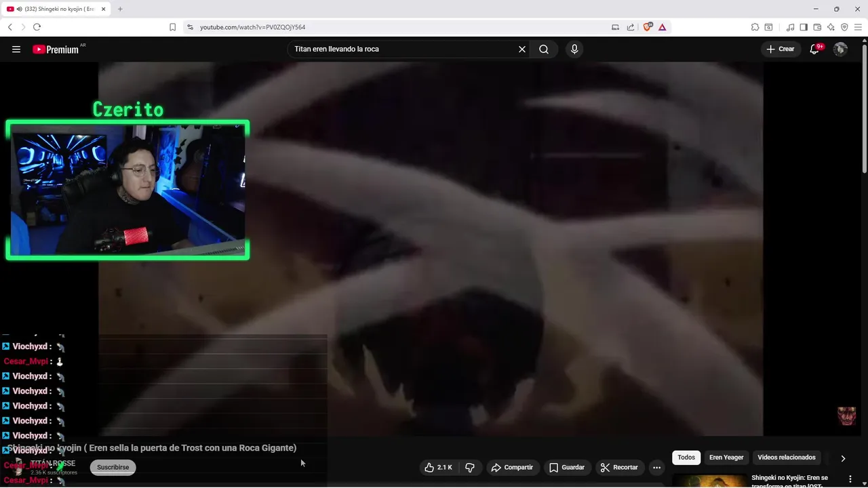This screenshot has height=488, width=868.
Task: Select the Videos relacionados chip
Action: coord(787,457)
